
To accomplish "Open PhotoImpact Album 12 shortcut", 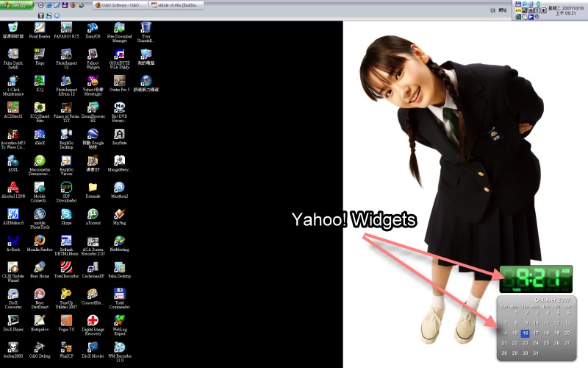I will tap(66, 85).
